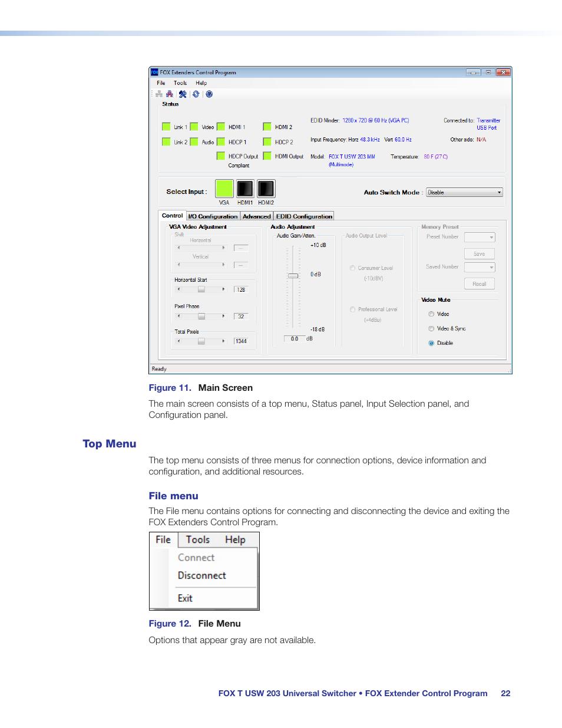Select the Disable video mute option
562x728 pixels.
[431, 343]
